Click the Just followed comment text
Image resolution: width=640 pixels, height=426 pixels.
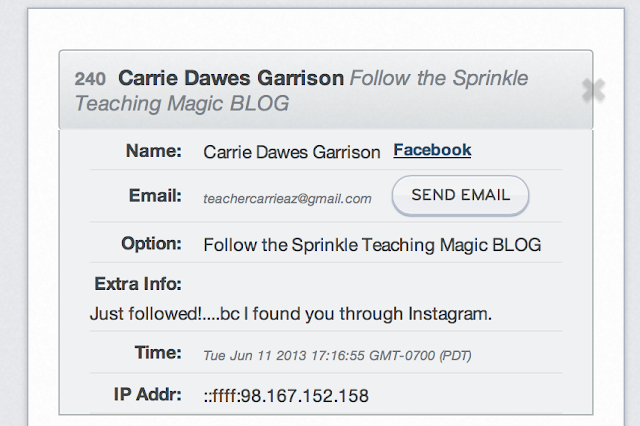tap(290, 314)
